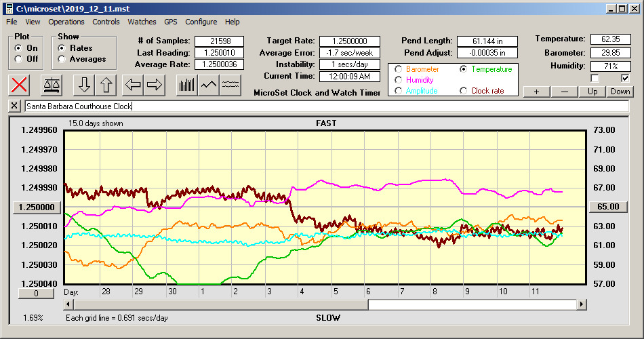This screenshot has height=339, width=644.
Task: Tick the unchecked box under Humidity
Action: tap(595, 78)
